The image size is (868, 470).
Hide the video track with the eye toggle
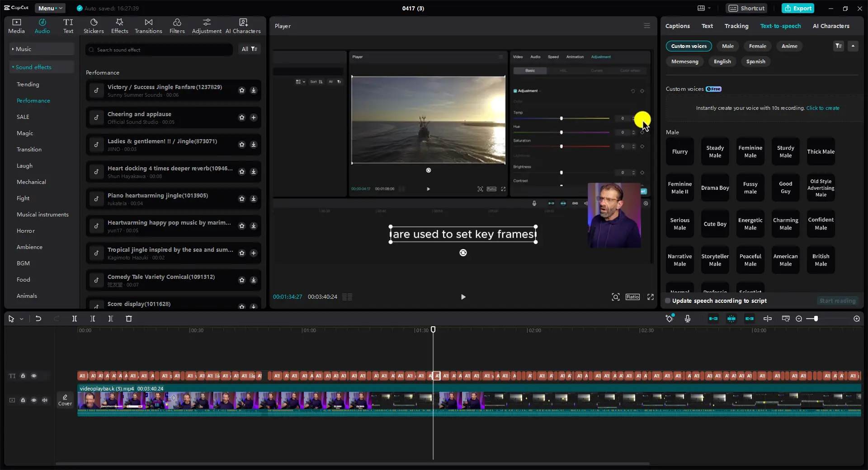[34, 400]
